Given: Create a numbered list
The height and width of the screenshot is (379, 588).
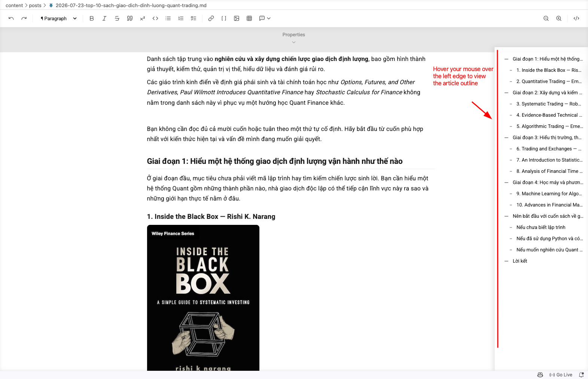Looking at the screenshot, I should point(181,18).
